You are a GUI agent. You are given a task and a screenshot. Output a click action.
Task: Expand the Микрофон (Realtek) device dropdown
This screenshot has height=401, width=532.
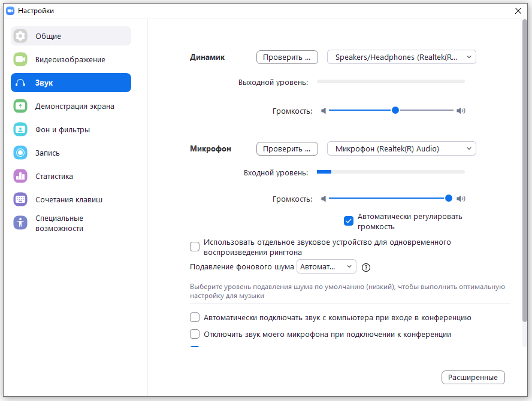(x=401, y=148)
